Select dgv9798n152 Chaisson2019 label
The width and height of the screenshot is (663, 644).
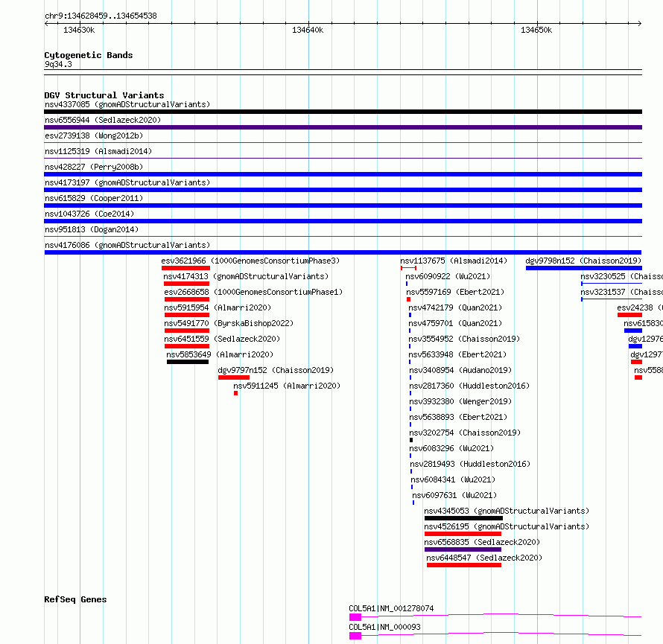tap(583, 261)
